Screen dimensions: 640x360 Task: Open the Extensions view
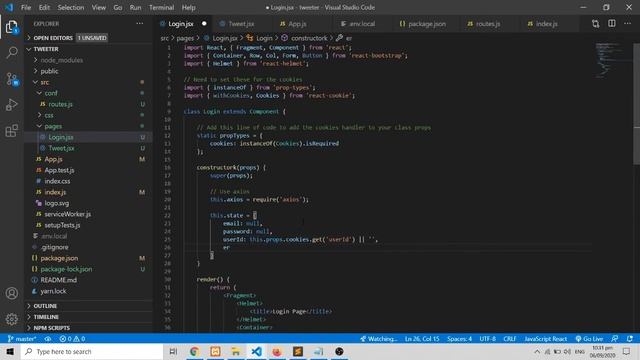tap(12, 131)
